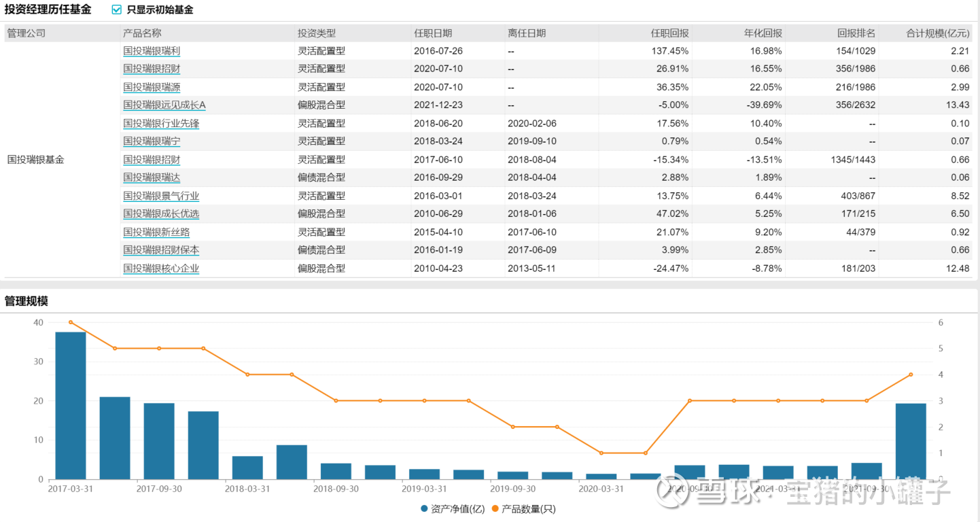Select the 2016-07-26 start date cell

tap(438, 51)
